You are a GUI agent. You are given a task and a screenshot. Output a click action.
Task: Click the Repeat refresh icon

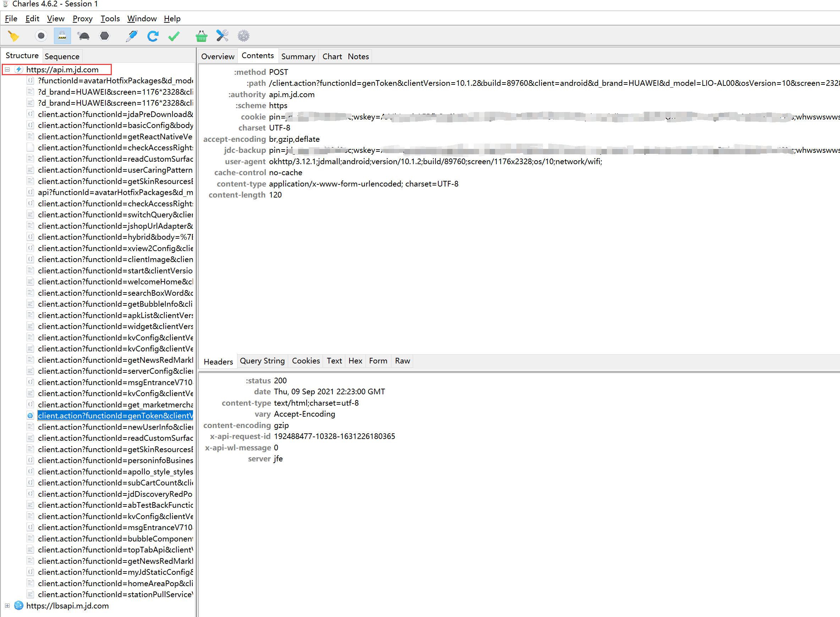coord(153,36)
